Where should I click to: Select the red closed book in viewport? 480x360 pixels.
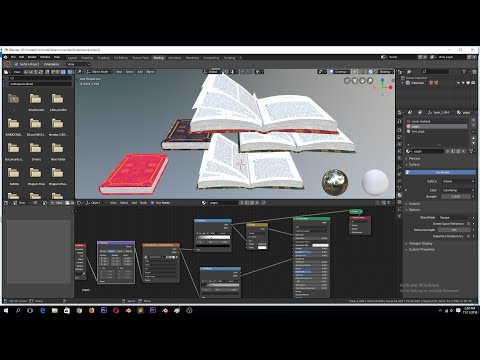coord(134,174)
